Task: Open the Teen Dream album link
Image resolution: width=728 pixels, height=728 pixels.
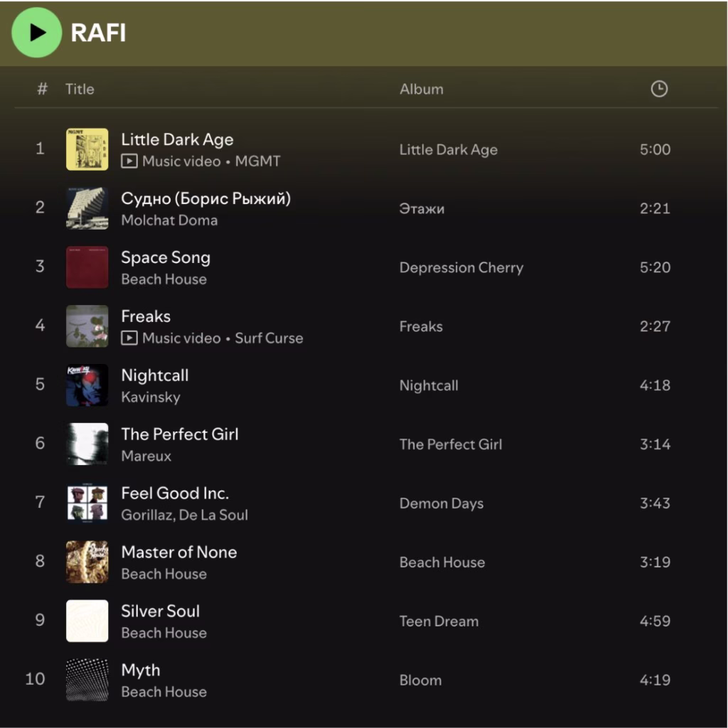Action: click(439, 621)
